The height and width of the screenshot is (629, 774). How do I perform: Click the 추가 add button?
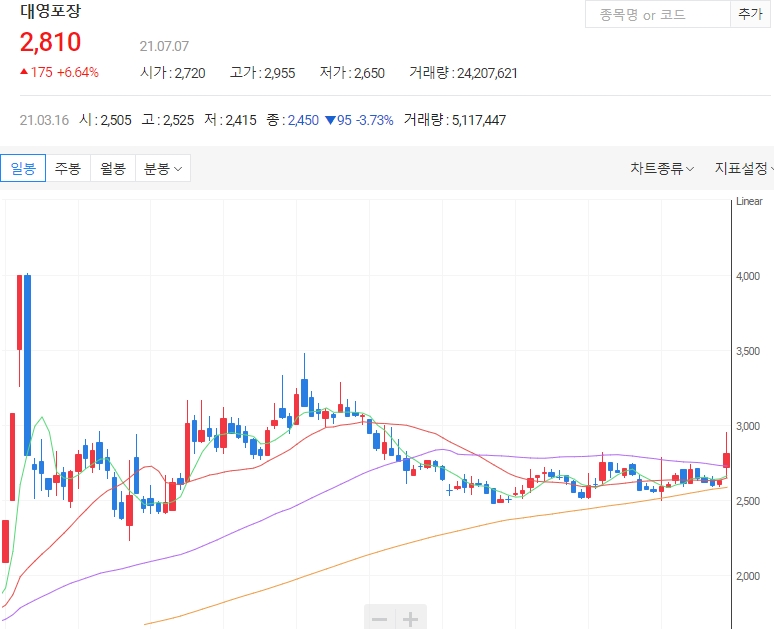click(x=750, y=14)
